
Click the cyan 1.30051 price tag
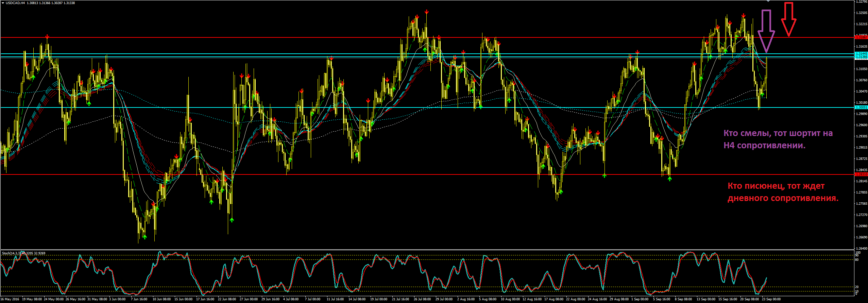pos(861,107)
